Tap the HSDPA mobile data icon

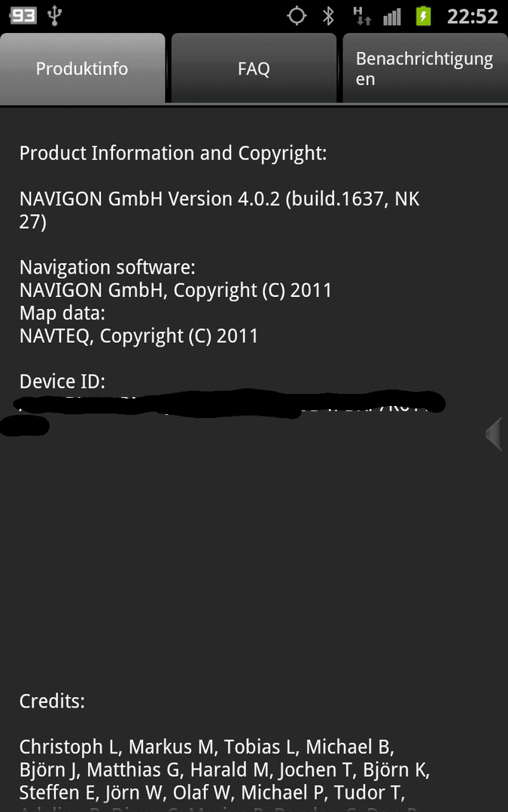pyautogui.click(x=362, y=16)
